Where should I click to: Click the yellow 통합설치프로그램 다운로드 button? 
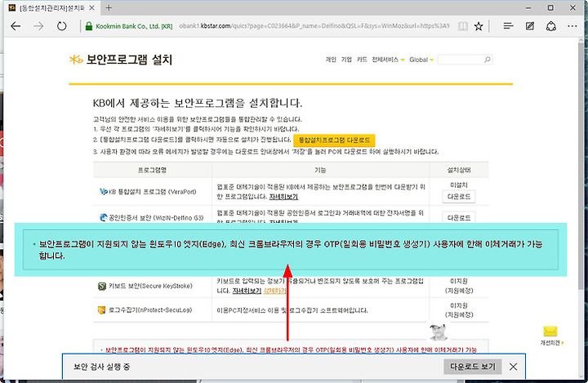pos(334,140)
